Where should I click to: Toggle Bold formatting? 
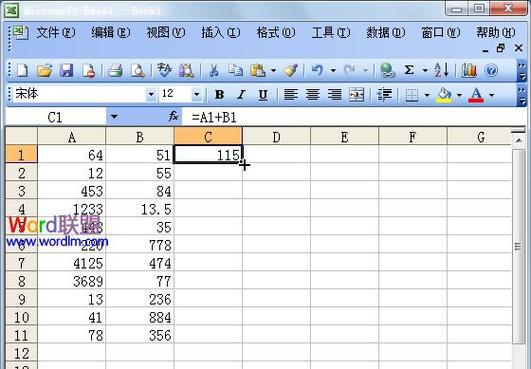pos(219,94)
